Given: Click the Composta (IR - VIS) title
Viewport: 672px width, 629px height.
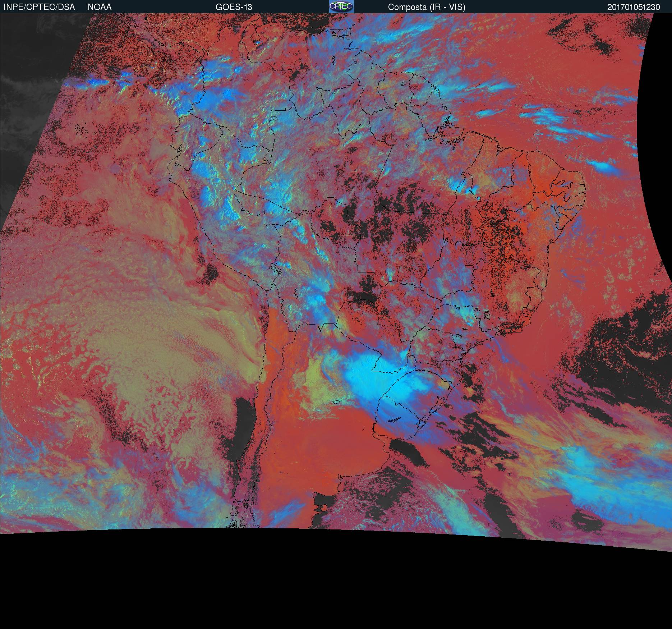Looking at the screenshot, I should pyautogui.click(x=427, y=7).
